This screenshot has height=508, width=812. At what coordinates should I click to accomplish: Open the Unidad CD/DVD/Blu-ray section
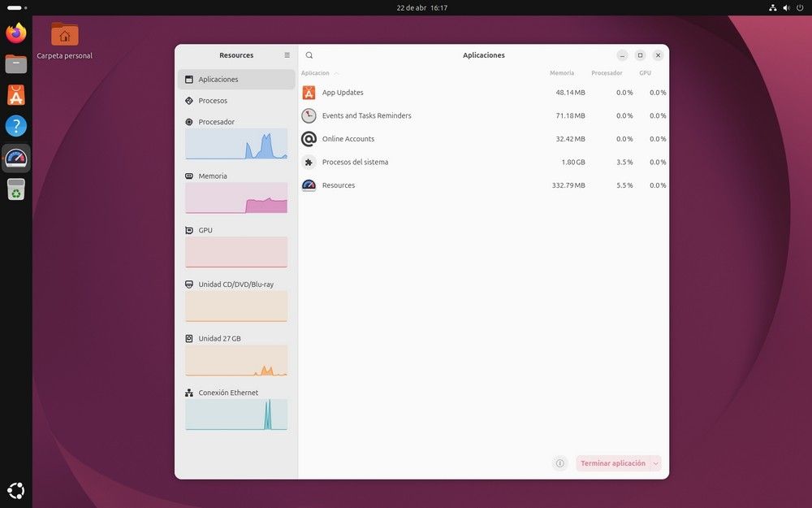(x=236, y=301)
